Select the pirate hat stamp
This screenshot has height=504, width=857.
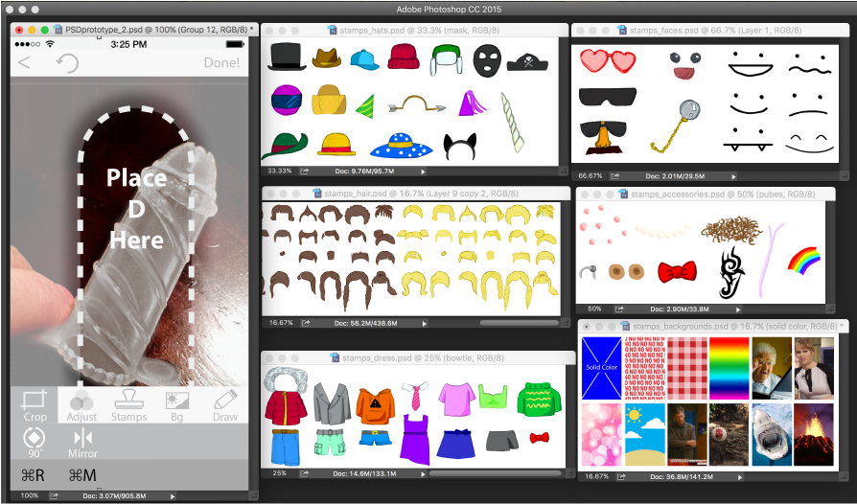coord(527,61)
